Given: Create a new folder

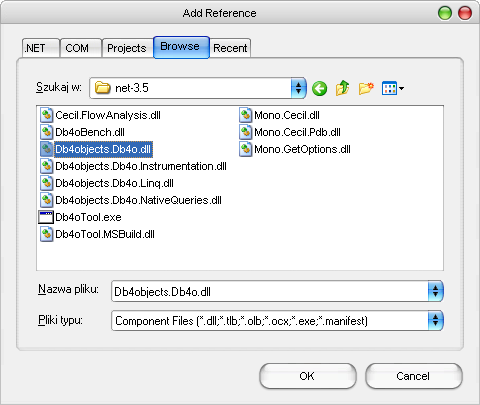Looking at the screenshot, I should (x=366, y=88).
